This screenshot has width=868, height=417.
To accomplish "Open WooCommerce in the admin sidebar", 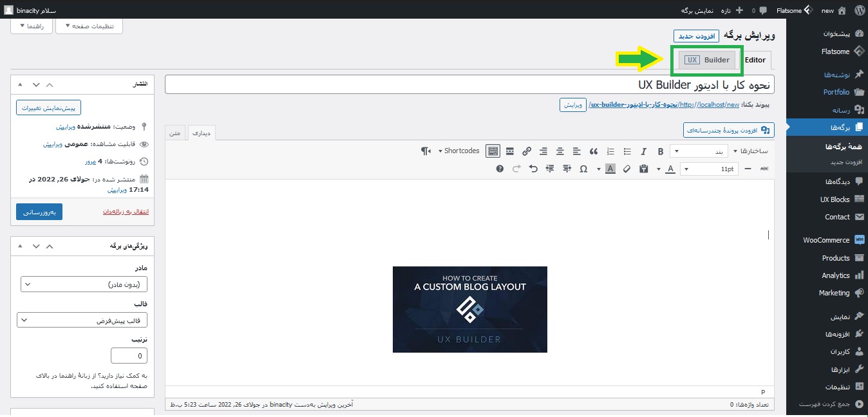I will pyautogui.click(x=827, y=240).
